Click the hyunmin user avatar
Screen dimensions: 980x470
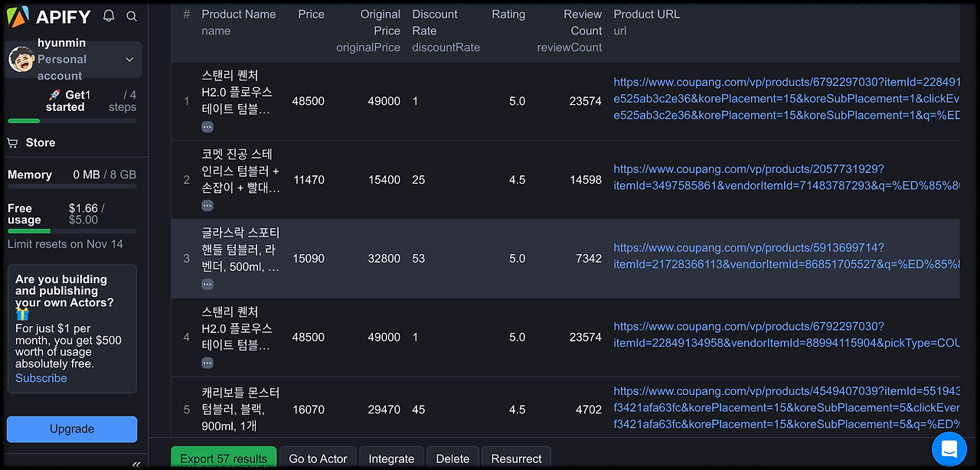[21, 60]
